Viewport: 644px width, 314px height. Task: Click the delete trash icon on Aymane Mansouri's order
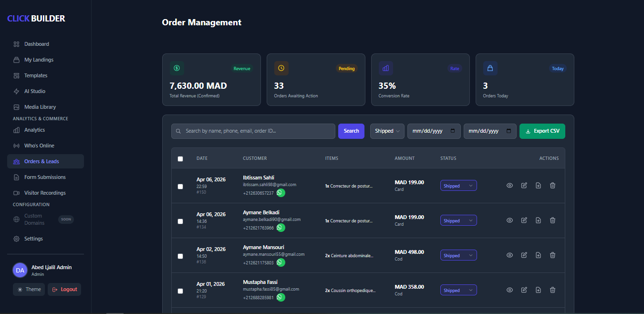click(552, 255)
